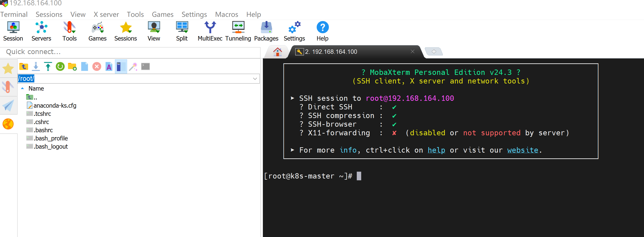Image resolution: width=644 pixels, height=237 pixels.
Task: Open the Sftp globe sidebar tab
Action: 8,124
